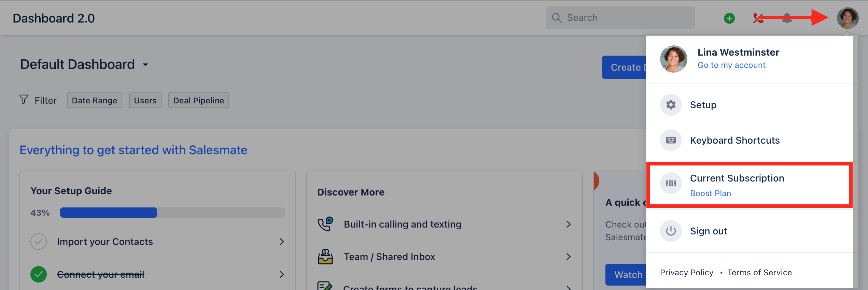Open the Deal Pipeline filter
Viewport: 868px width, 290px height.
199,100
